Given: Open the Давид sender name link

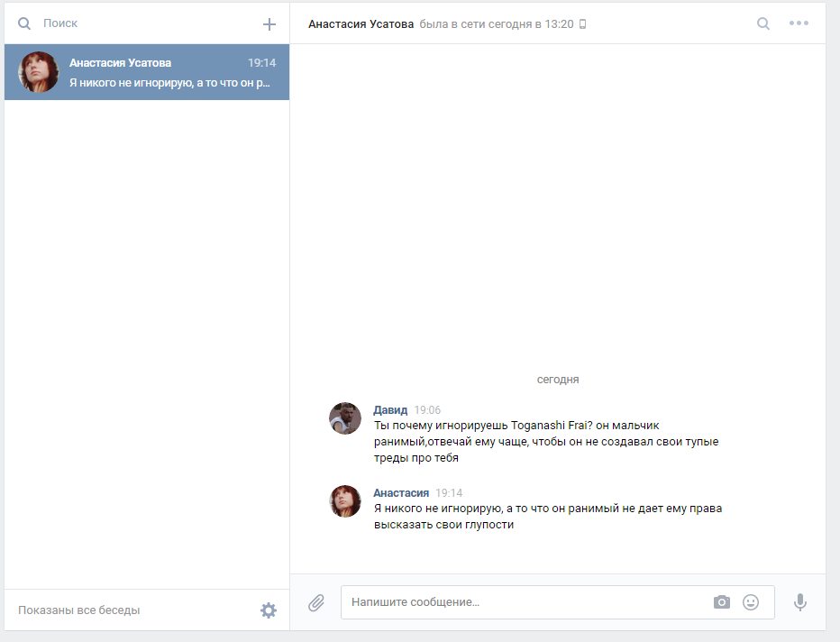Looking at the screenshot, I should (390, 410).
